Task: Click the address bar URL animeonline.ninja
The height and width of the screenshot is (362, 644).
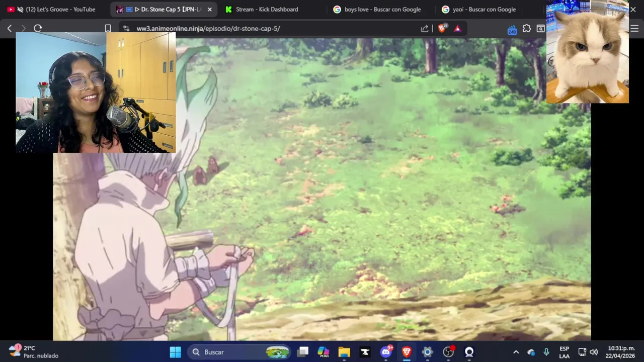Action: [208, 28]
